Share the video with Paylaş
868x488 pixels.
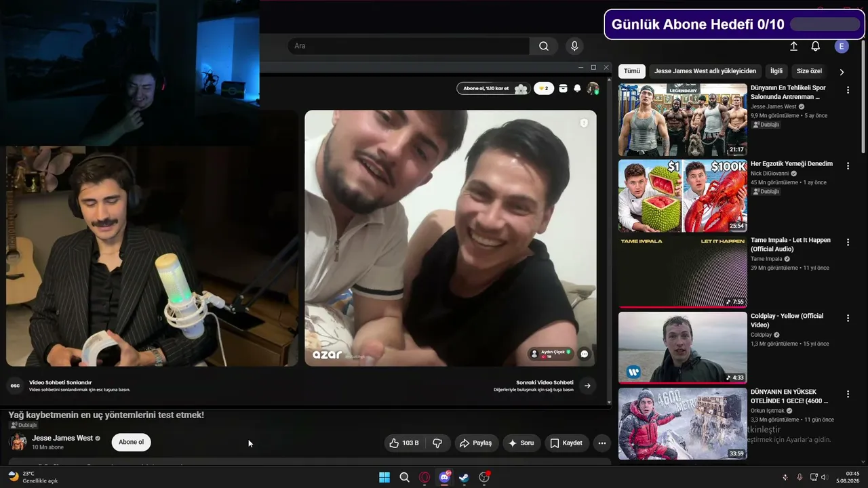pyautogui.click(x=475, y=443)
